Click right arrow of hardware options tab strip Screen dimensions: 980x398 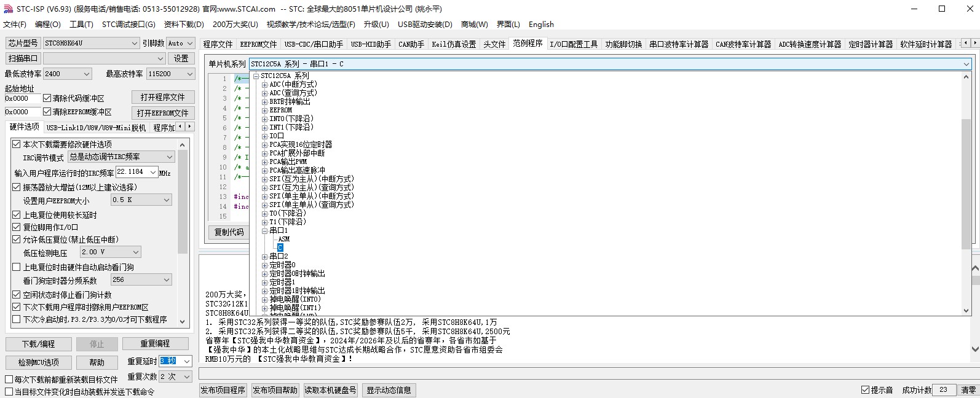click(190, 127)
